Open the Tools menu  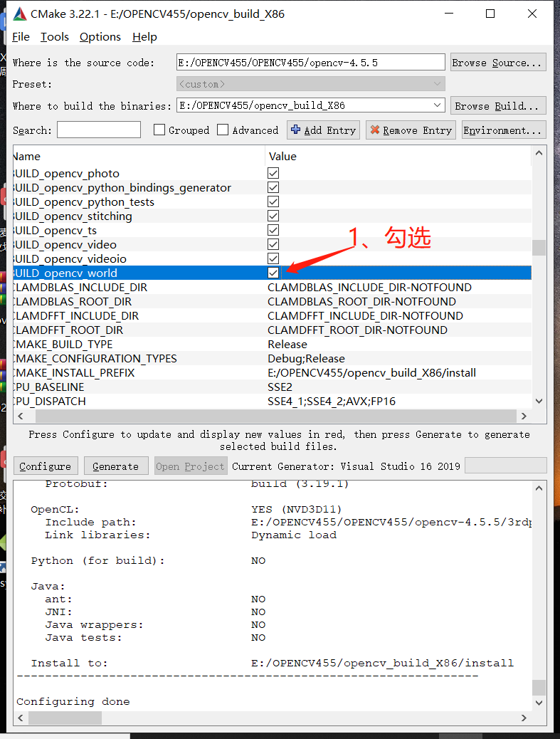pos(55,37)
